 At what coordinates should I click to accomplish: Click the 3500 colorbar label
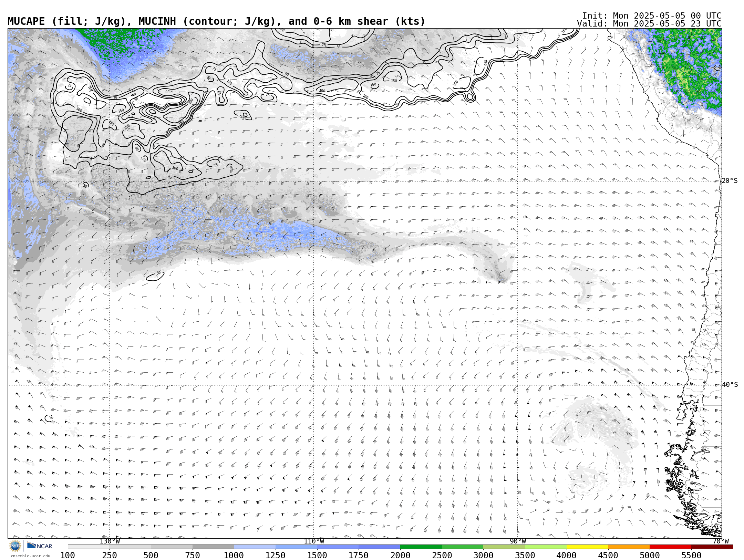(x=525, y=556)
